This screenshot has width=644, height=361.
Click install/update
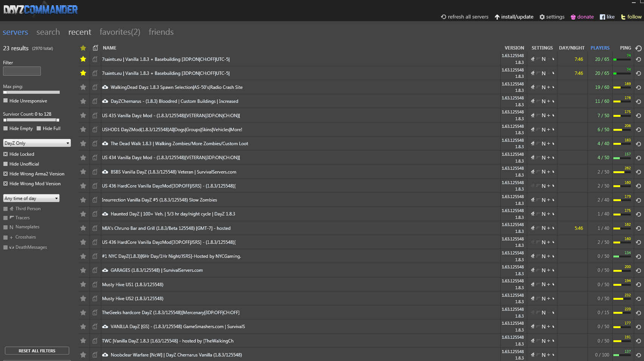click(514, 17)
